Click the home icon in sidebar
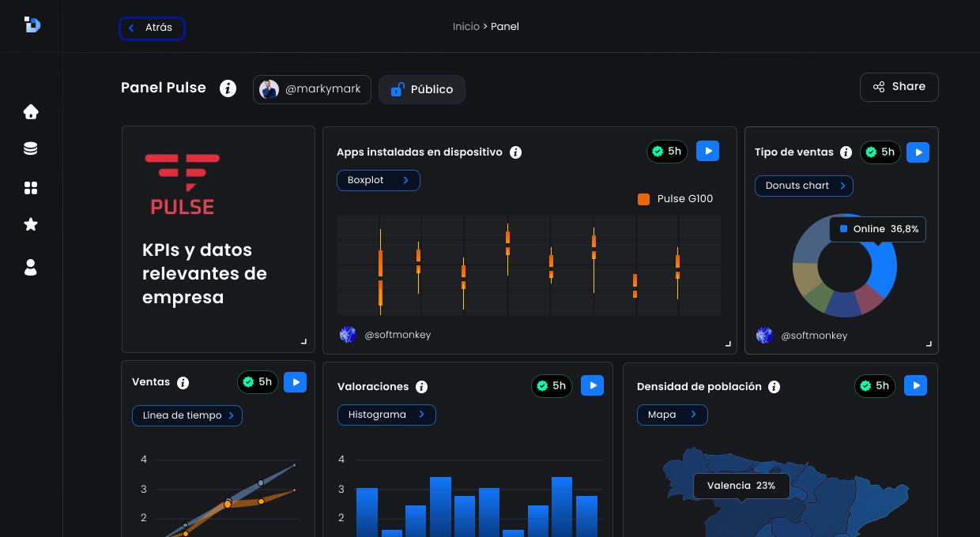Viewport: 980px width, 537px height. click(31, 112)
